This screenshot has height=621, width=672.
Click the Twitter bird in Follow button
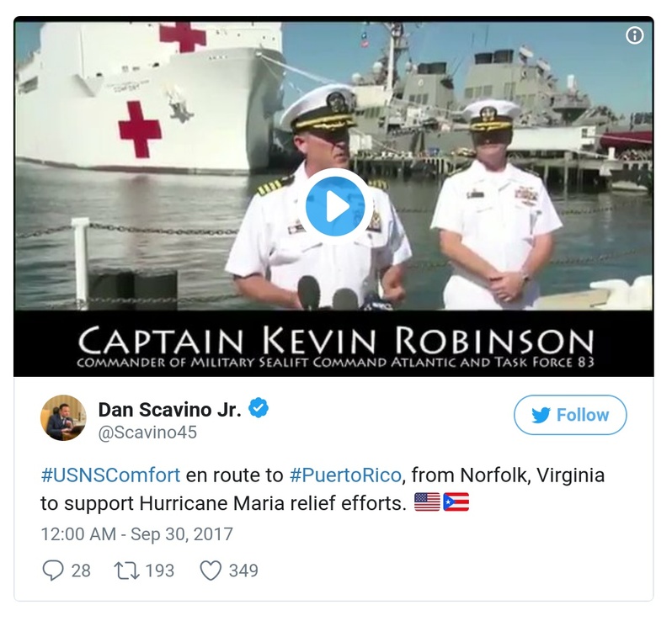click(541, 415)
